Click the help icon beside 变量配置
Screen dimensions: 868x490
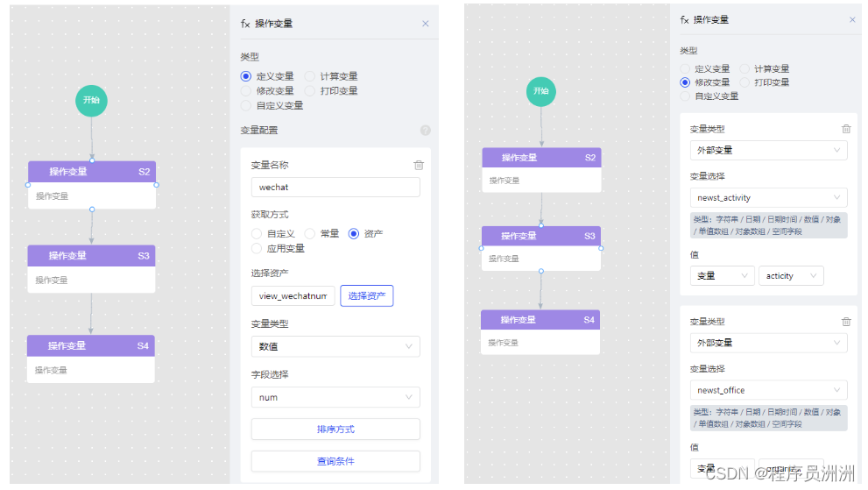click(425, 131)
